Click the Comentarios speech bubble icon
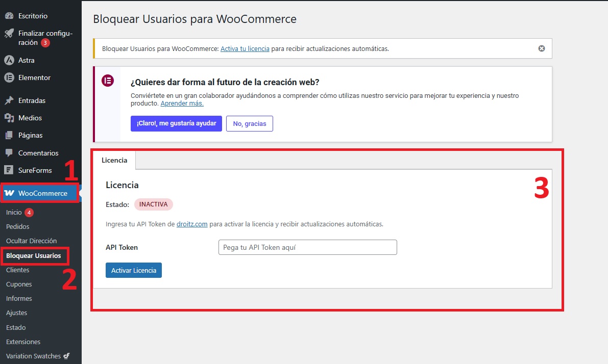The height and width of the screenshot is (364, 608). click(9, 153)
